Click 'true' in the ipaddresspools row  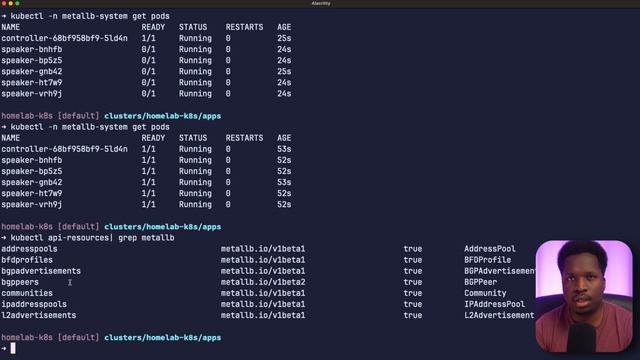coord(413,304)
